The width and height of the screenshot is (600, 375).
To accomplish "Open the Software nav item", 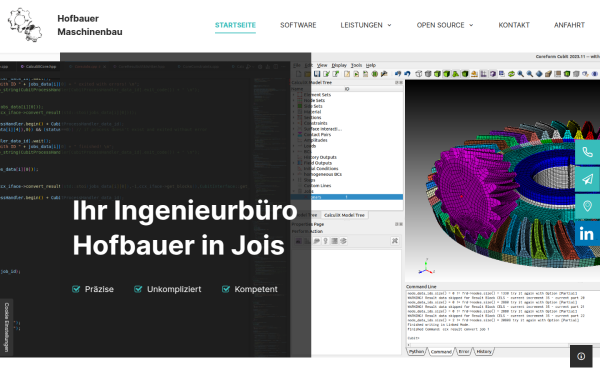I will [298, 25].
